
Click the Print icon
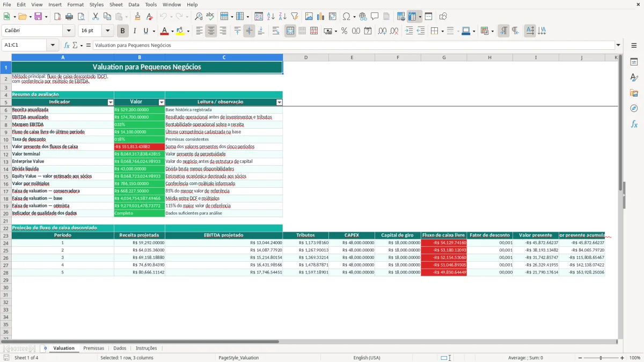point(68,17)
